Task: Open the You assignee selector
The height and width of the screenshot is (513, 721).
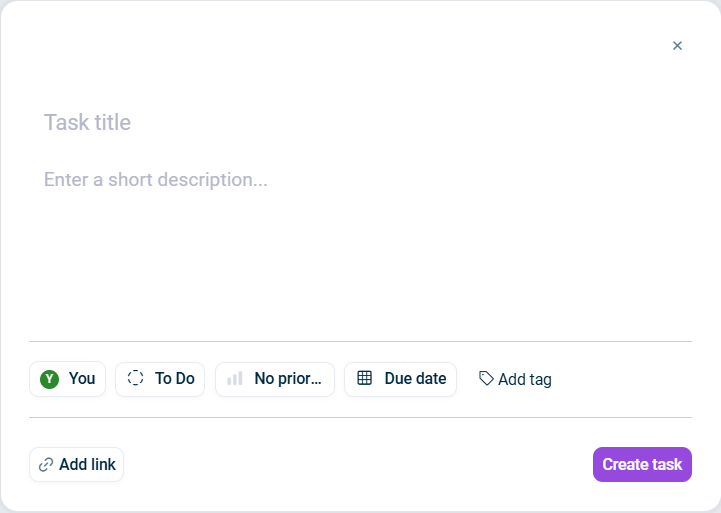Action: tap(68, 379)
